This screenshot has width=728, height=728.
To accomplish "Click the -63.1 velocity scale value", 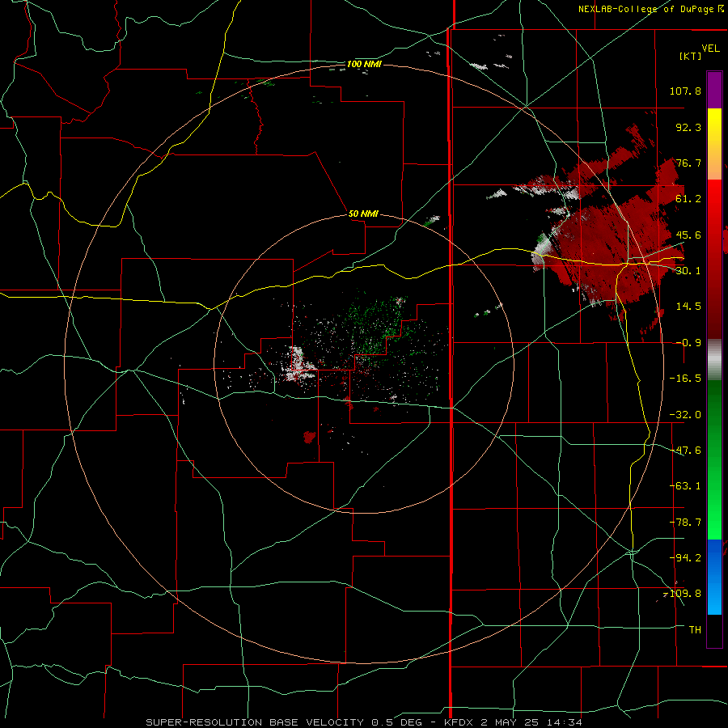I will [685, 486].
